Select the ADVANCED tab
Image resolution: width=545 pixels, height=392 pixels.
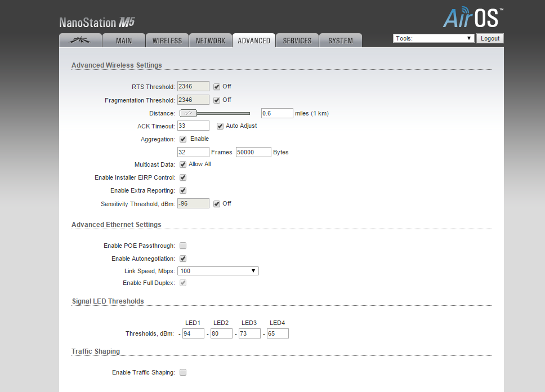(x=254, y=41)
